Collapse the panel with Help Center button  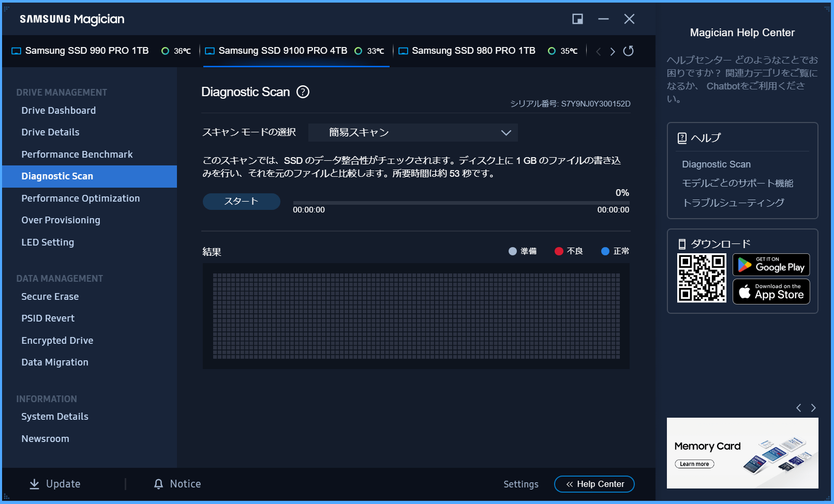click(594, 484)
